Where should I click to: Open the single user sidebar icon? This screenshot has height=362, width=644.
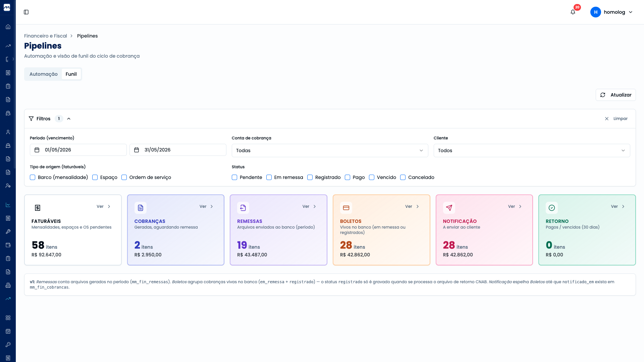(8, 132)
